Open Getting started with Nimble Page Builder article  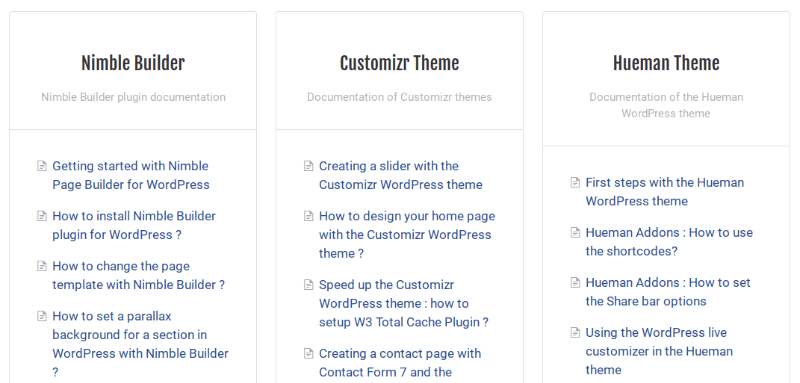(131, 175)
